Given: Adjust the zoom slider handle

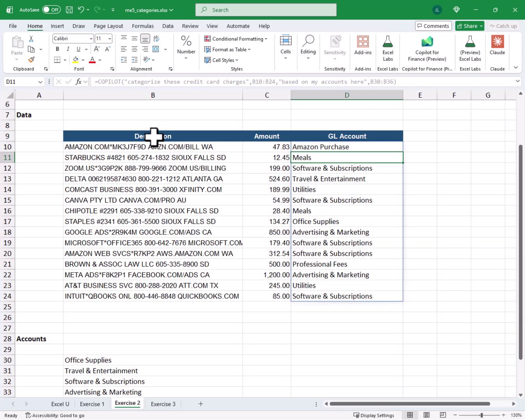Looking at the screenshot, I should click(x=481, y=415).
